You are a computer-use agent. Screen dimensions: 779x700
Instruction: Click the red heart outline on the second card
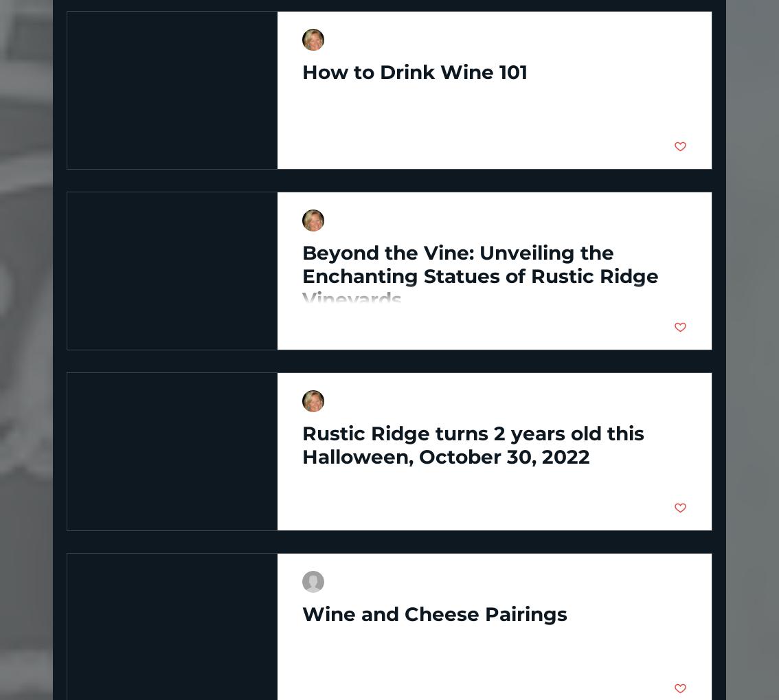[x=680, y=328]
